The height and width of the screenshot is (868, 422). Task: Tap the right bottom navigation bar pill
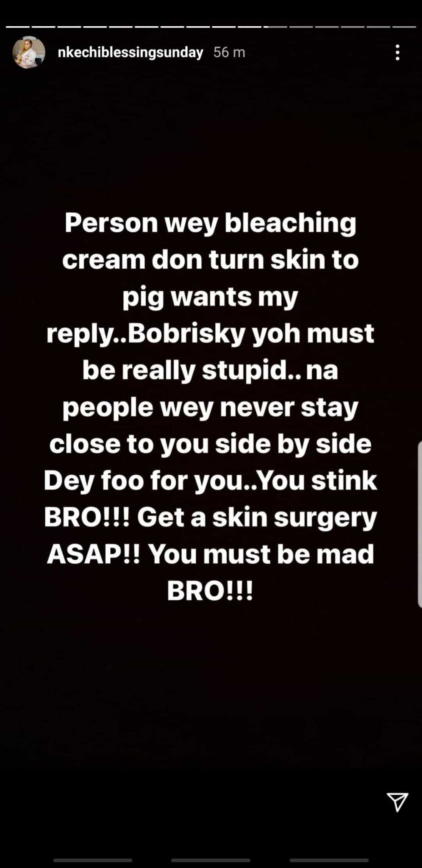pos(329,860)
